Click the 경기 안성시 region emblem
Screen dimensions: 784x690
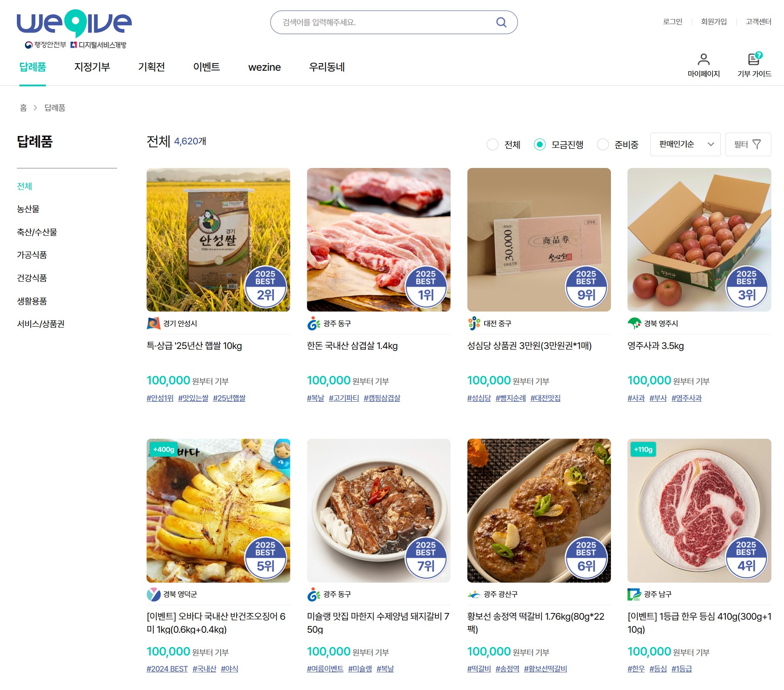coord(153,323)
